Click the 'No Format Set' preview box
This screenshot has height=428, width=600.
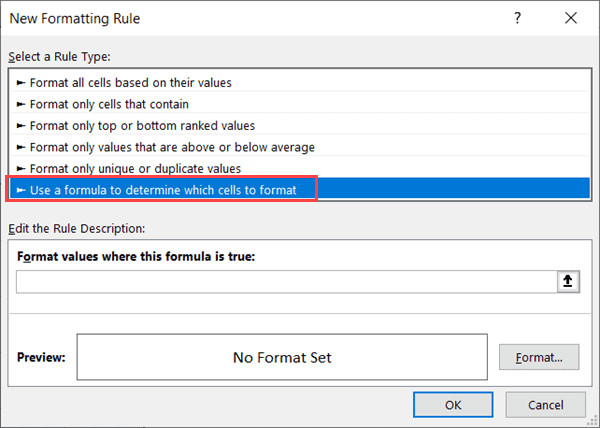[281, 357]
